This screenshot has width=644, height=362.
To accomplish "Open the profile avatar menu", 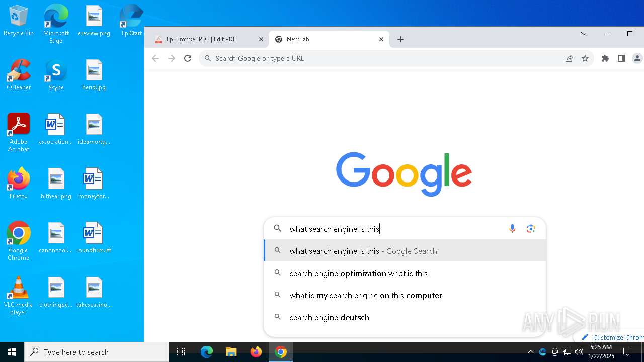I will 637,58.
